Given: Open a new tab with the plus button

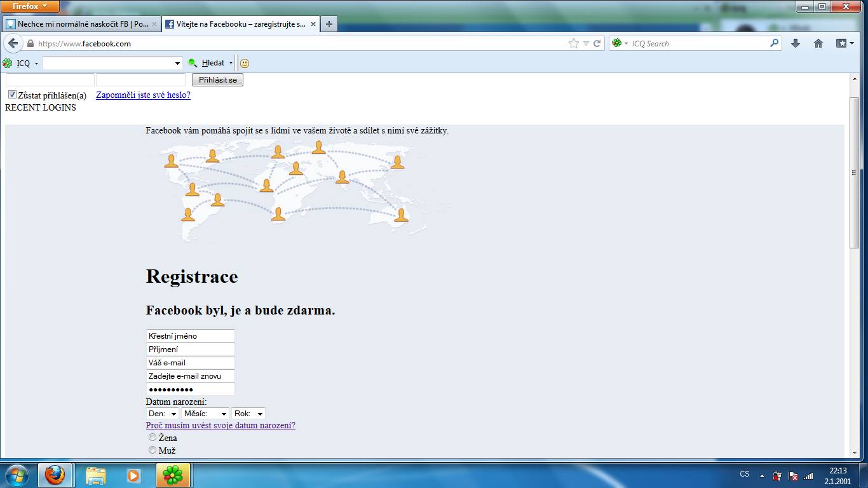Looking at the screenshot, I should (x=329, y=24).
